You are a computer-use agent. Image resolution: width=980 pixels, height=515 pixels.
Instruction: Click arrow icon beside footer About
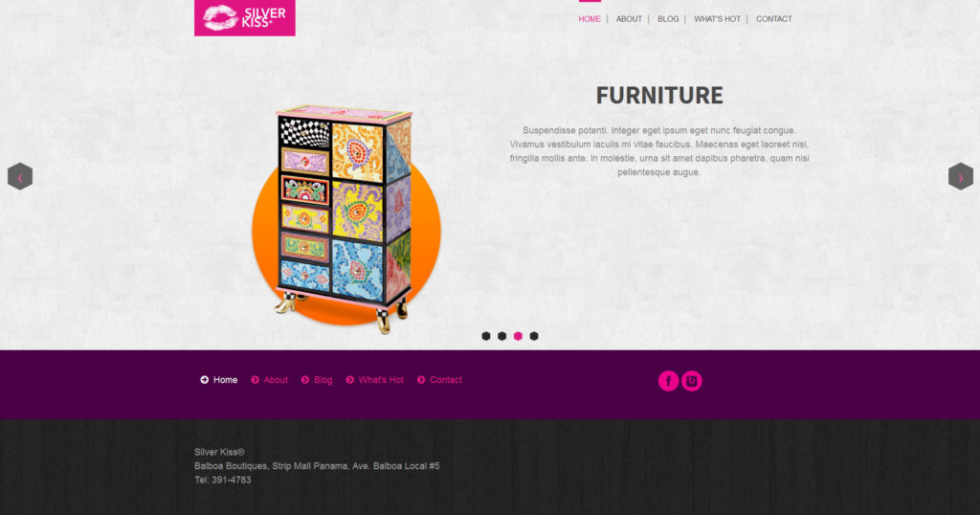tap(255, 380)
